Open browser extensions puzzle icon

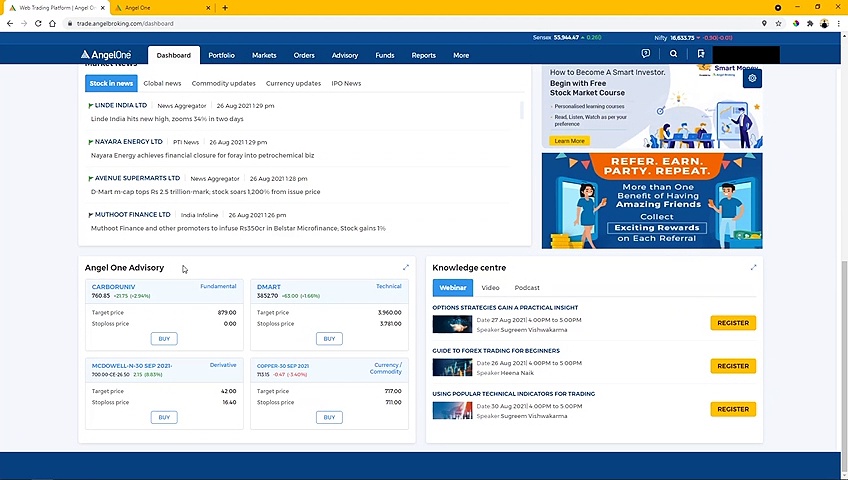click(810, 23)
